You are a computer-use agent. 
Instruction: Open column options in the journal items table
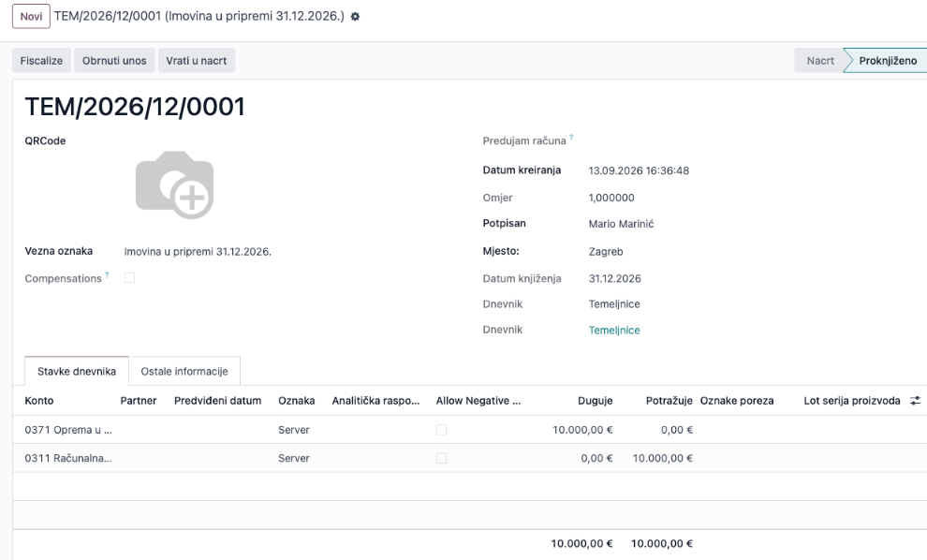click(x=915, y=401)
